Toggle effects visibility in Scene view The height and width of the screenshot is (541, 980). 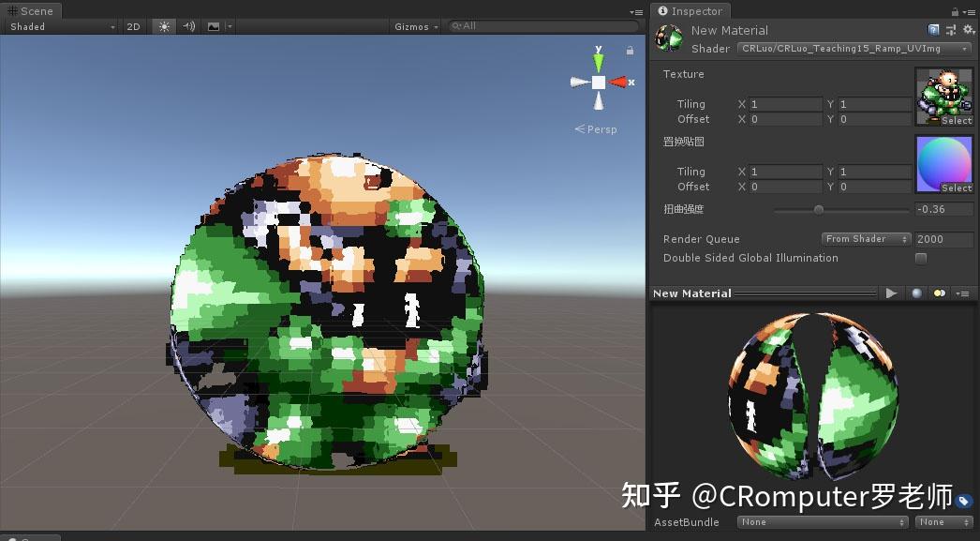pos(213,26)
